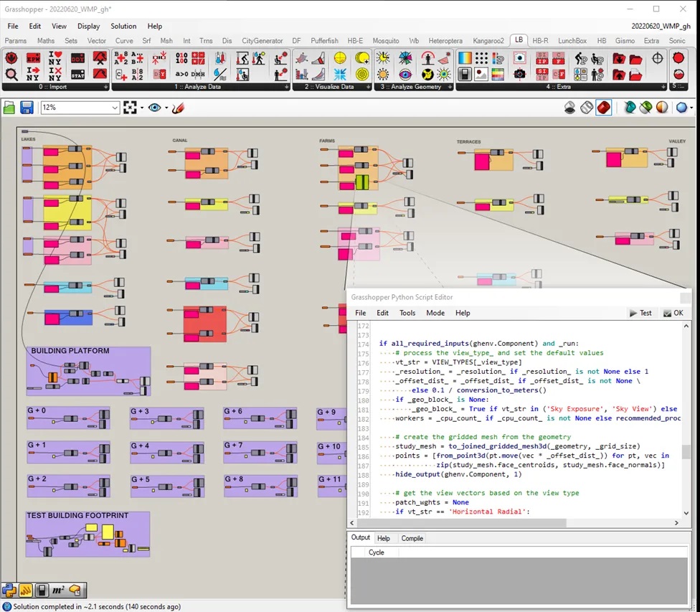700x612 pixels.
Task: Open the File menu in Grasshopper
Action: click(13, 26)
